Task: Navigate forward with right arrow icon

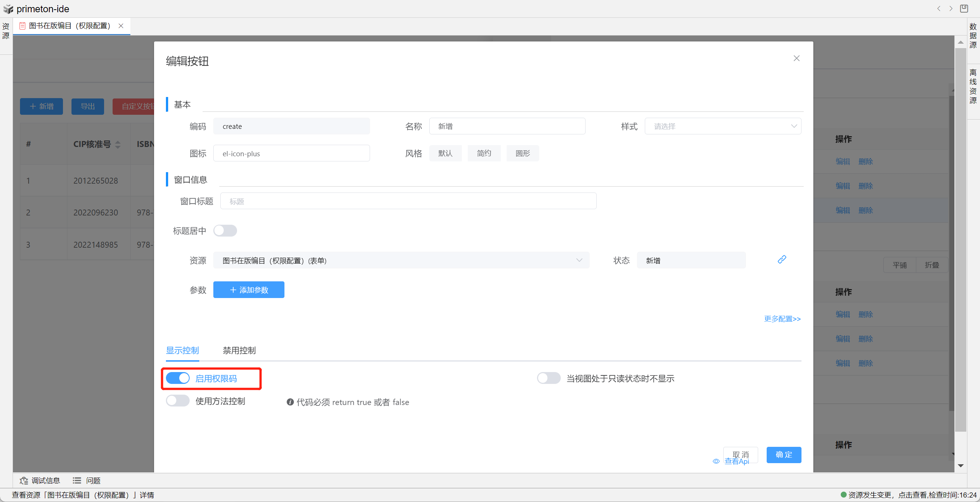Action: click(x=951, y=9)
